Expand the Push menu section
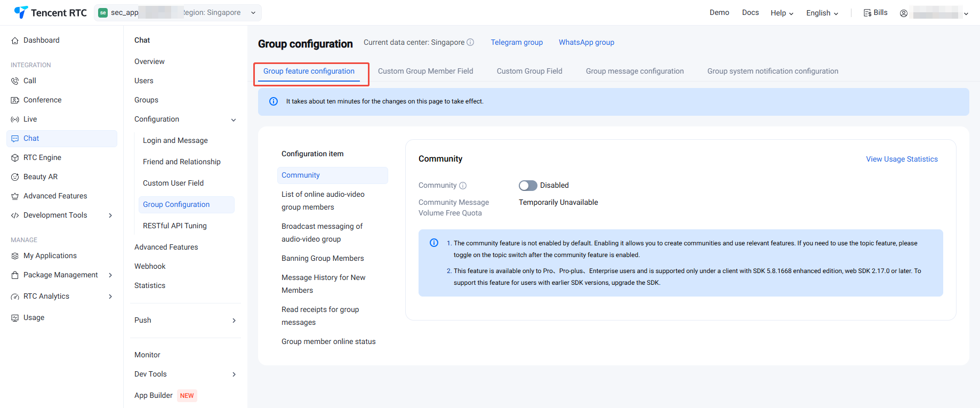This screenshot has height=408, width=980. [234, 320]
